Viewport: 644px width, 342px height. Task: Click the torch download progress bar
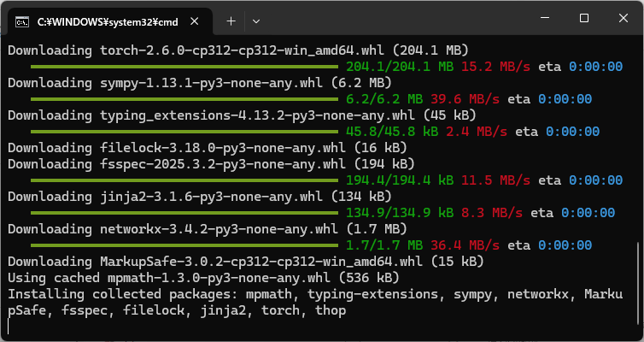[184, 66]
